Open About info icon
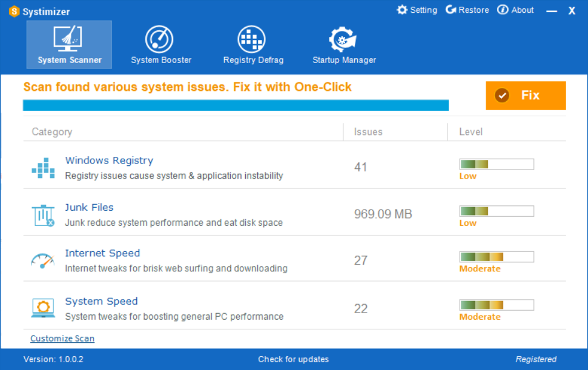Viewport: 588px width, 370px height. tap(503, 10)
